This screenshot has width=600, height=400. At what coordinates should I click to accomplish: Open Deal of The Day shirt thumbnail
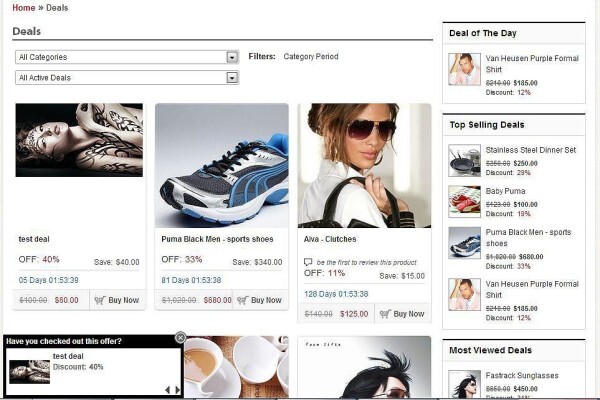tap(465, 69)
